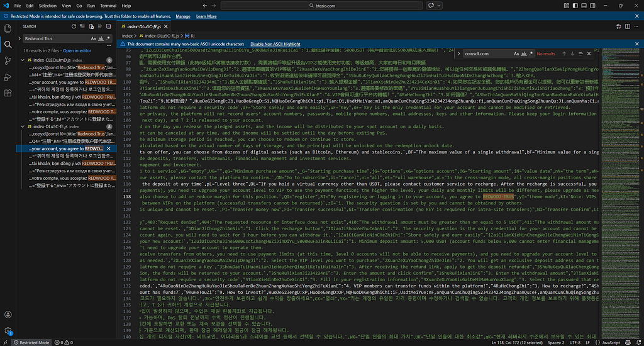Open the Manage gear icon

tap(8, 330)
